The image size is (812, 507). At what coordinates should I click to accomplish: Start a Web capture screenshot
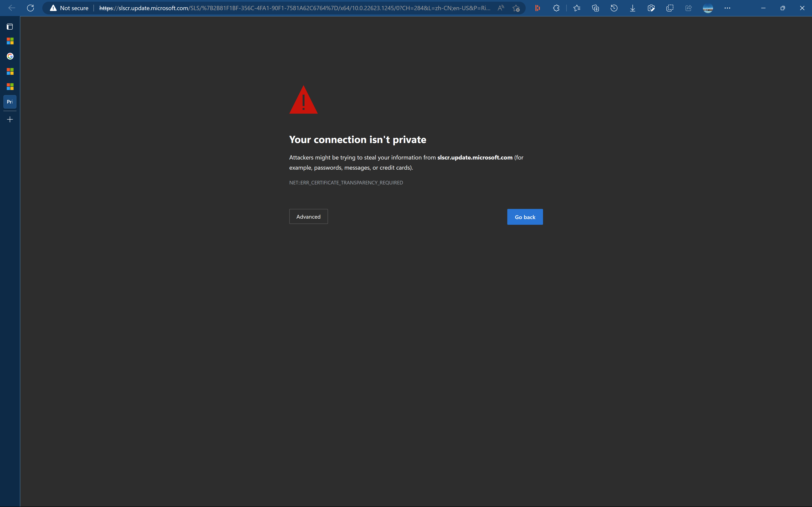pos(651,8)
